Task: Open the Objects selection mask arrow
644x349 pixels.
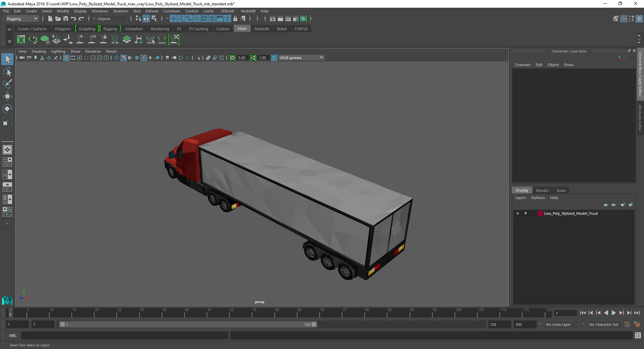Action: tap(94, 19)
